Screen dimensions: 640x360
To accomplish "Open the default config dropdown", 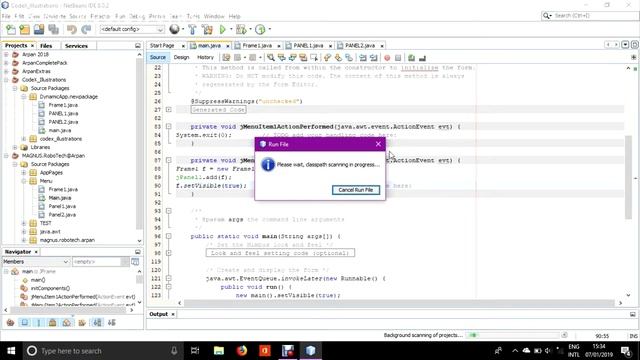I will point(132,29).
